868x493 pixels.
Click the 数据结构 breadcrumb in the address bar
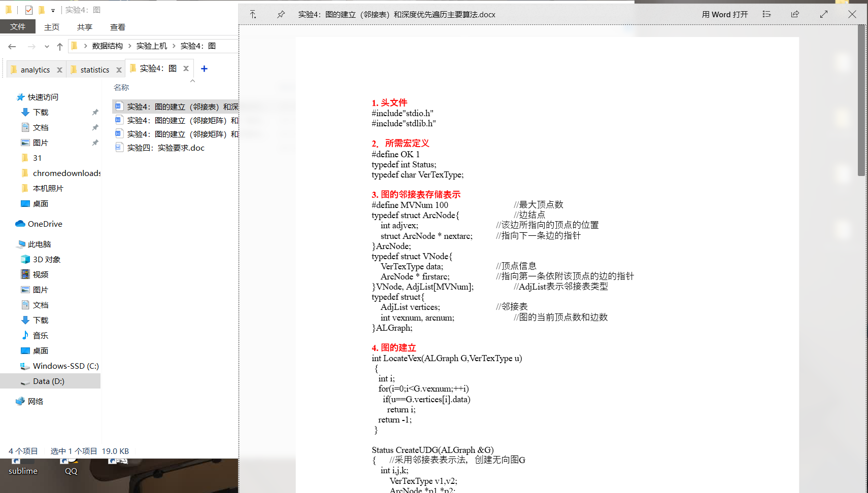(108, 46)
